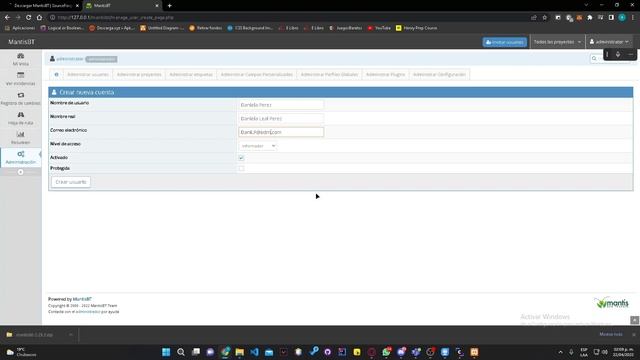
Task: Open the Untitled Diagram bookmark
Action: pos(162,28)
